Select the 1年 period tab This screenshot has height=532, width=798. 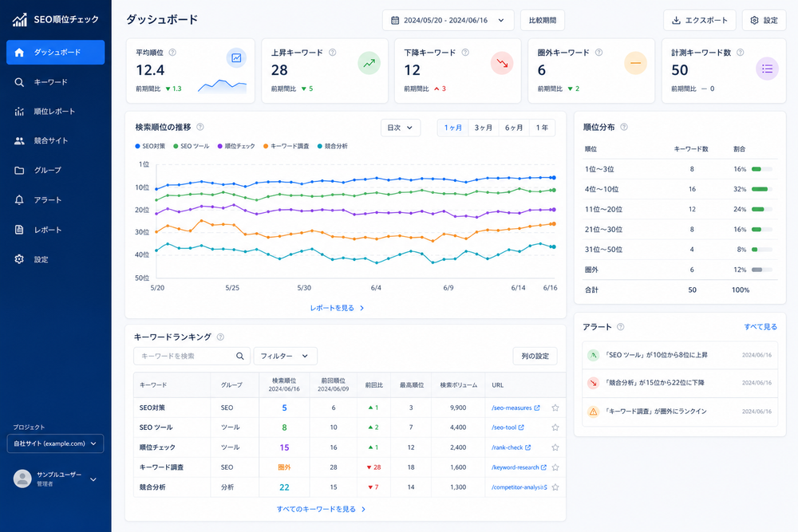[542, 128]
